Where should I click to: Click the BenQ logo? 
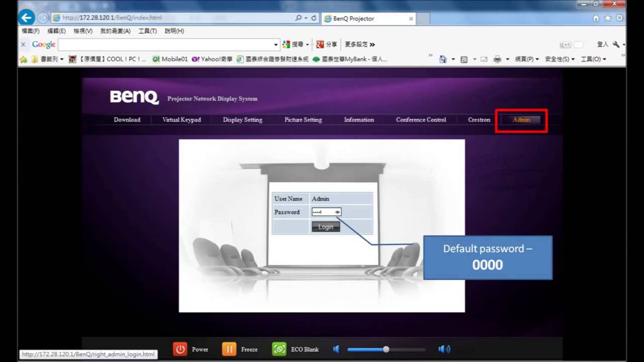tap(134, 97)
